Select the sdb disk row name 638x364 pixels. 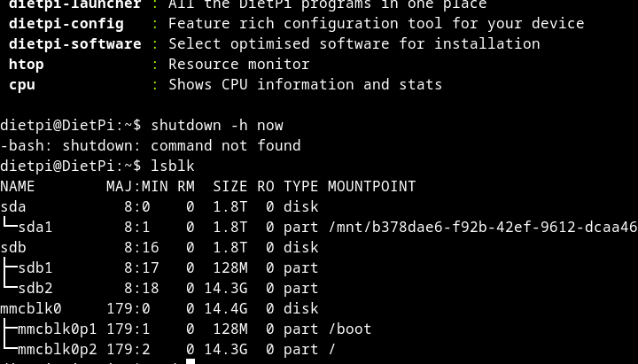coord(13,247)
